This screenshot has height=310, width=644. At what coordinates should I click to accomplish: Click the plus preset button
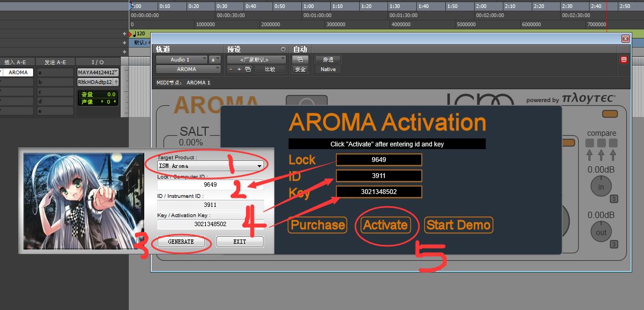pos(239,69)
